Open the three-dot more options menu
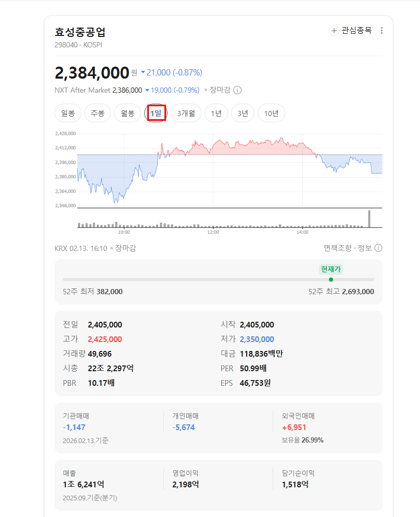Screen dimensions: 420x517 [382, 31]
